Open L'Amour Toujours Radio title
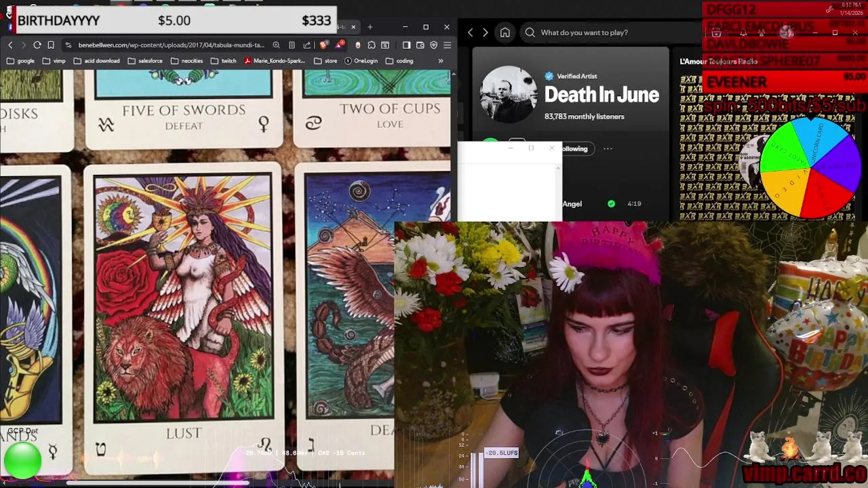This screenshot has width=868, height=488. click(x=718, y=62)
